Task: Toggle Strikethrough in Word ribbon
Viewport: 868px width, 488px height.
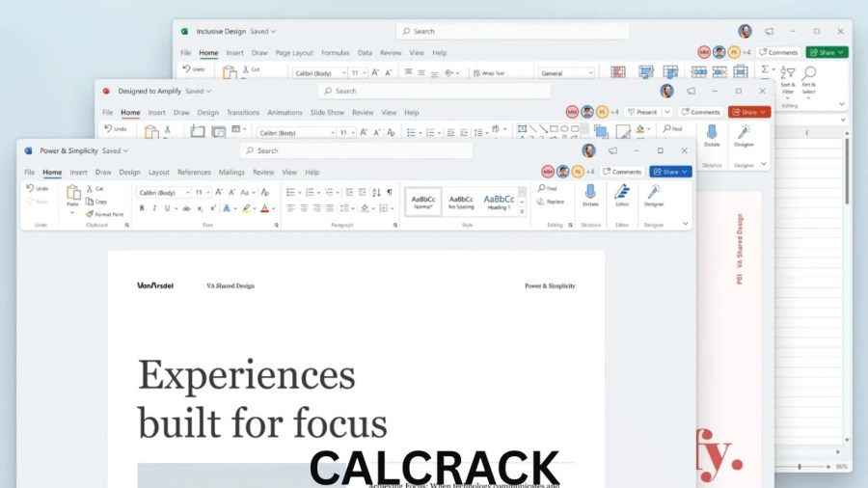Action: [x=186, y=208]
